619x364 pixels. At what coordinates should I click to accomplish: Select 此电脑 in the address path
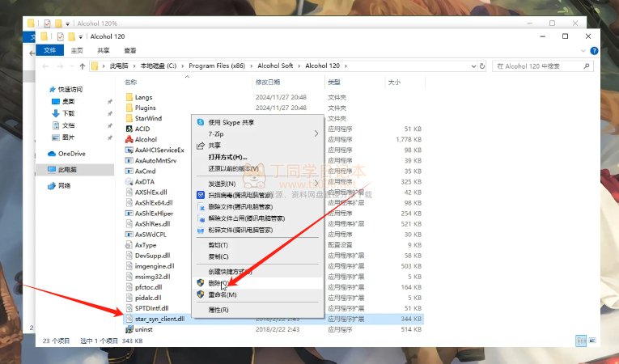pyautogui.click(x=118, y=66)
